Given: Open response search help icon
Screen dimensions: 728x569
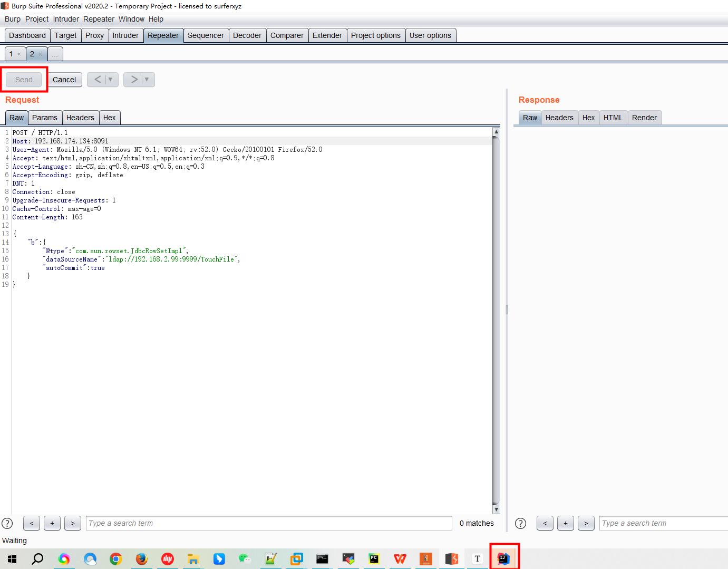Looking at the screenshot, I should coord(520,523).
